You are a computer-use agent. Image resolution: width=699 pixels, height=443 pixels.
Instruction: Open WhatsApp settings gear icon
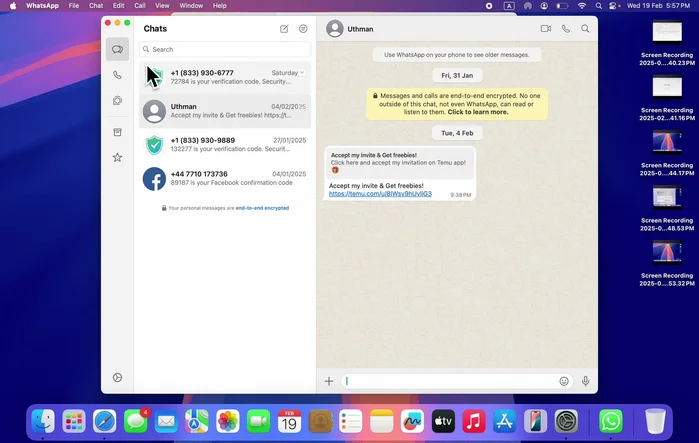tap(118, 378)
